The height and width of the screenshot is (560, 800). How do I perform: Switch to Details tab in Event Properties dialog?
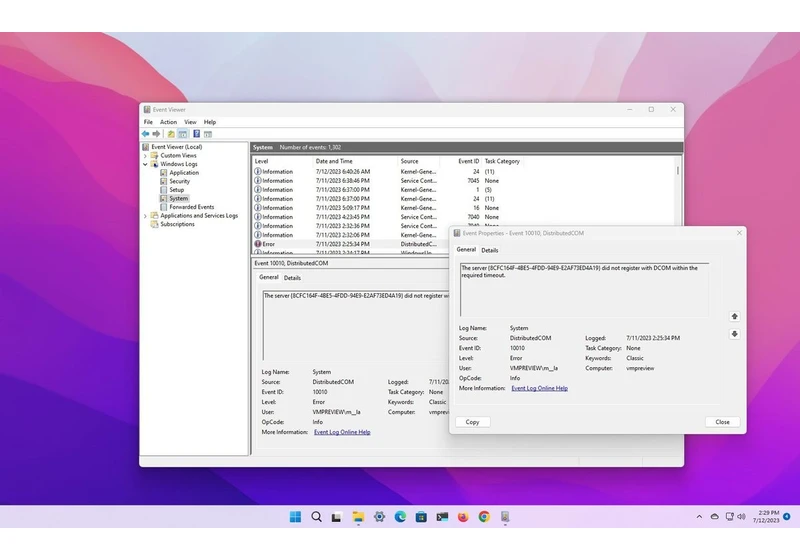[x=490, y=250]
